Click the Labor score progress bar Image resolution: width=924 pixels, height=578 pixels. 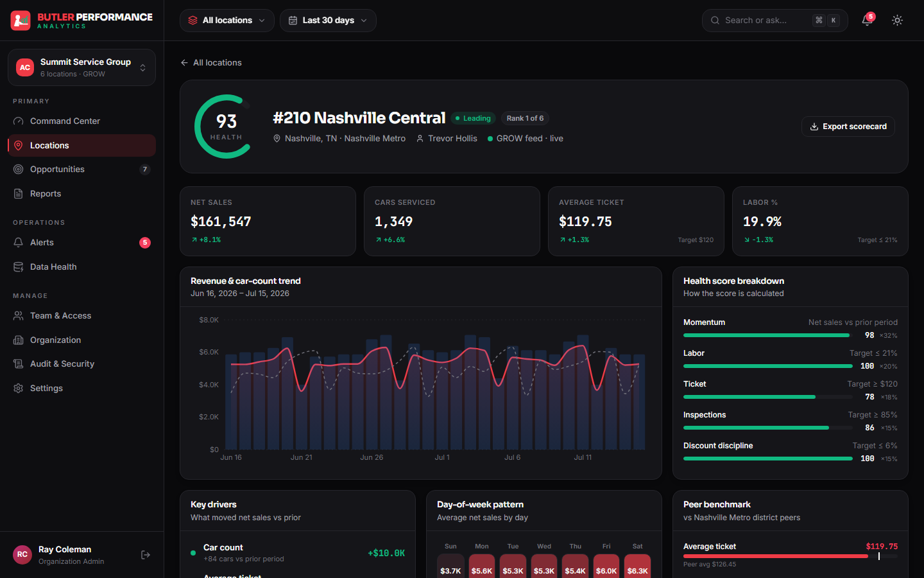click(768, 366)
